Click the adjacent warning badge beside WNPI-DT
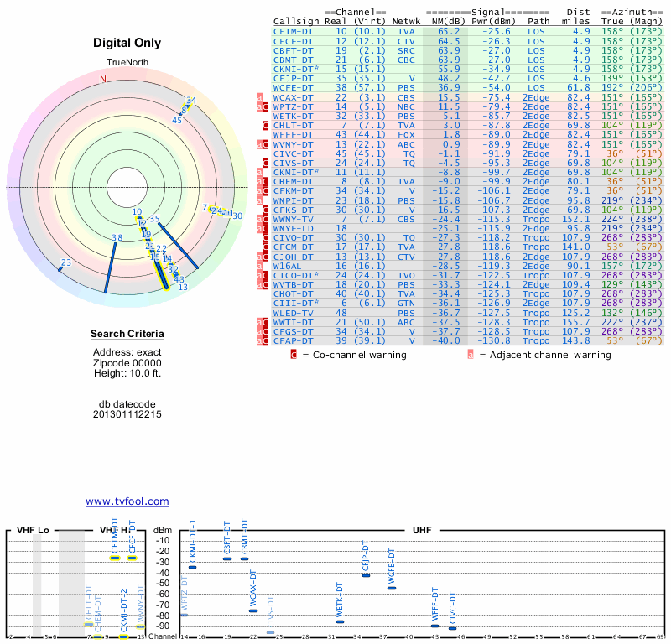Viewport: 671px width, 644px height. point(259,200)
